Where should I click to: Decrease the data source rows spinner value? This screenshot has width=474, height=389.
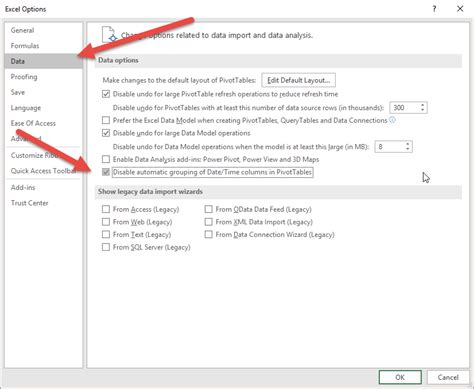pos(422,110)
